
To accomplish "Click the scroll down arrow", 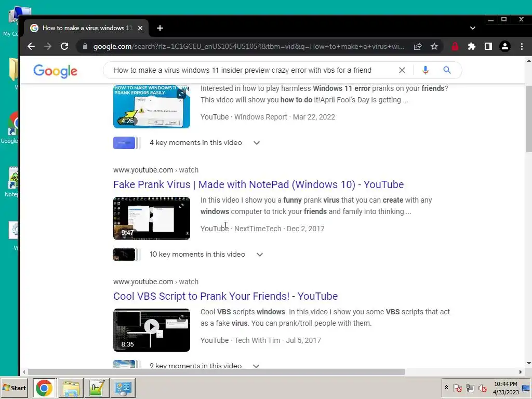I will 528,363.
